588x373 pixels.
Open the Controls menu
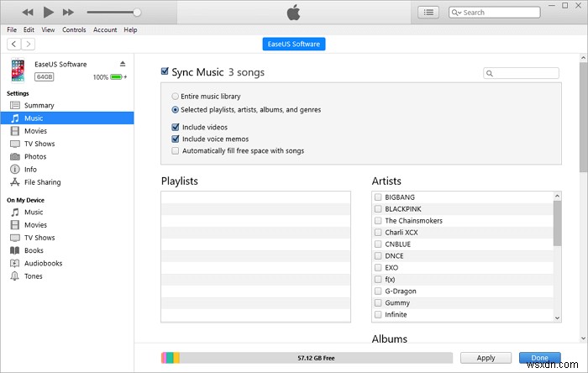(x=74, y=29)
